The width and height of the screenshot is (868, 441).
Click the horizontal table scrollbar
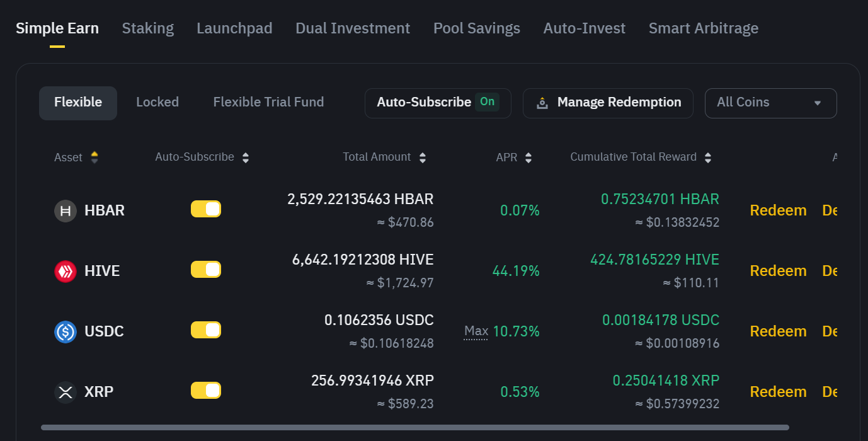(414, 427)
